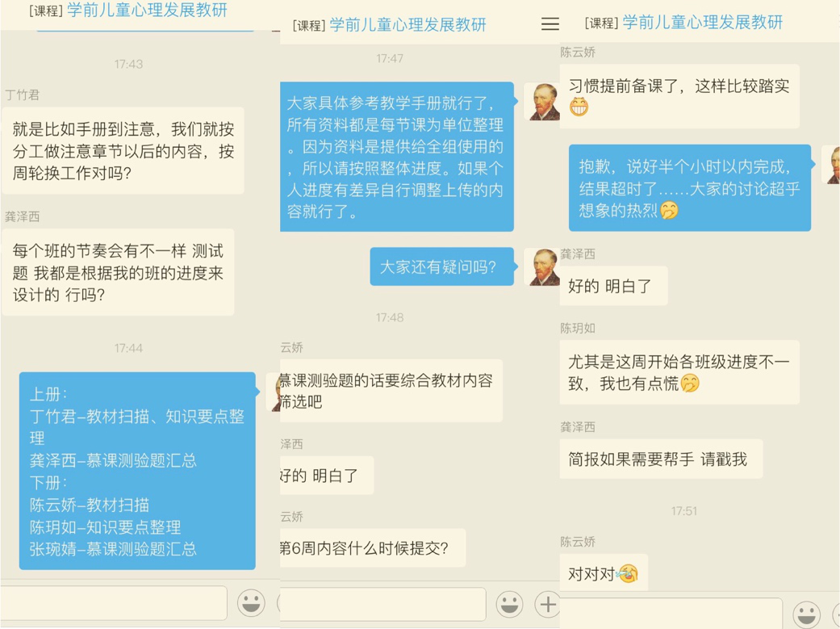
Task: Focus the message input field in middle panel
Action: (x=382, y=604)
